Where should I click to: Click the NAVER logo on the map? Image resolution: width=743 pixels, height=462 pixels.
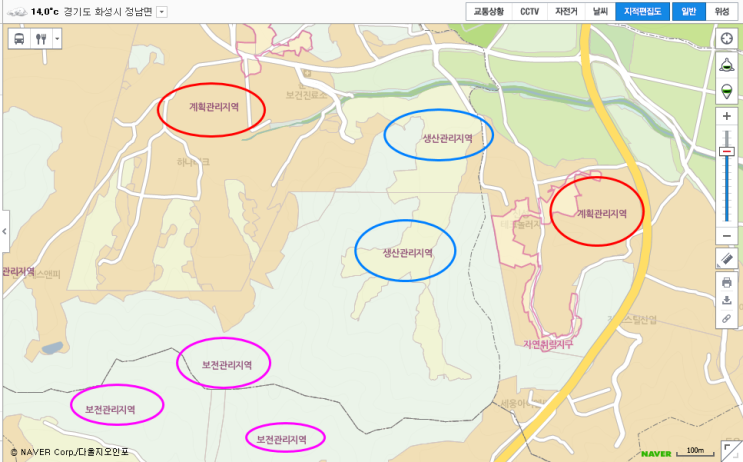tap(656, 453)
